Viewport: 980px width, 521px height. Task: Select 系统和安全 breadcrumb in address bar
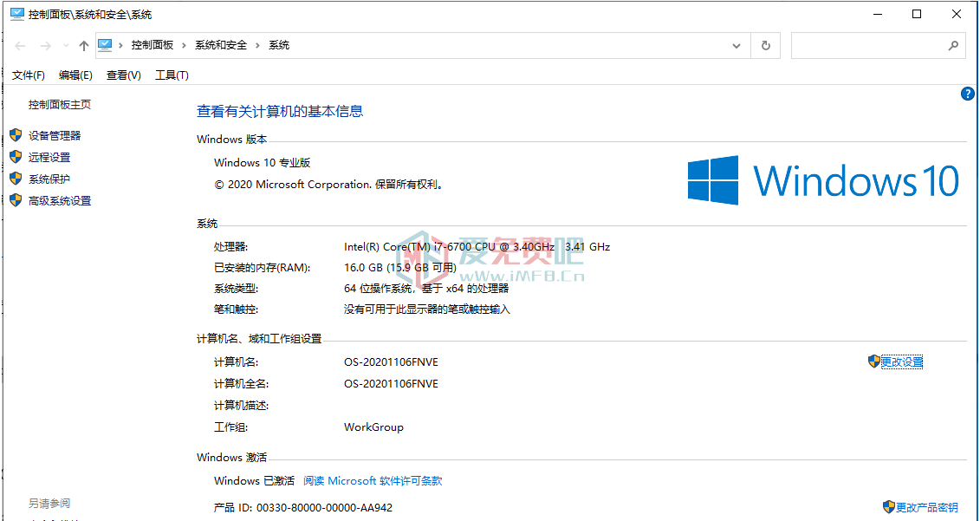pyautogui.click(x=221, y=45)
